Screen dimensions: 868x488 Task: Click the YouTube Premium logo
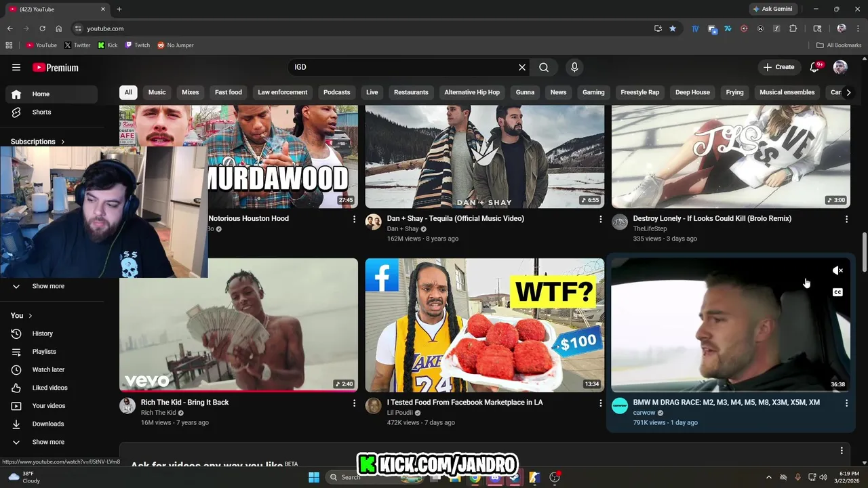56,67
